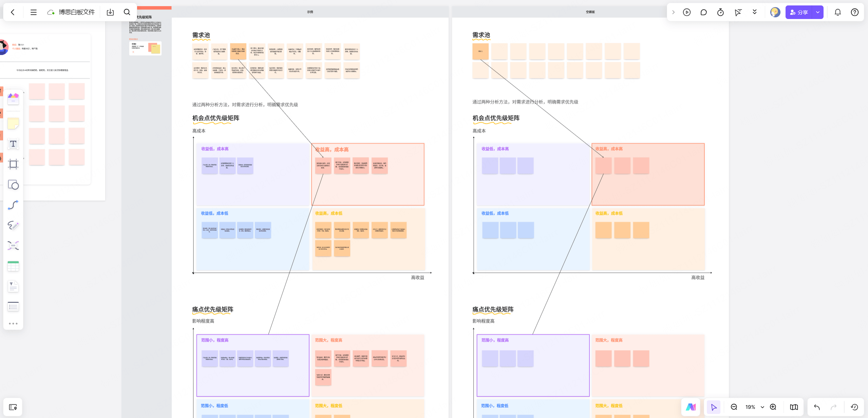
Task: Expand the share options dropdown arrow
Action: pos(818,12)
